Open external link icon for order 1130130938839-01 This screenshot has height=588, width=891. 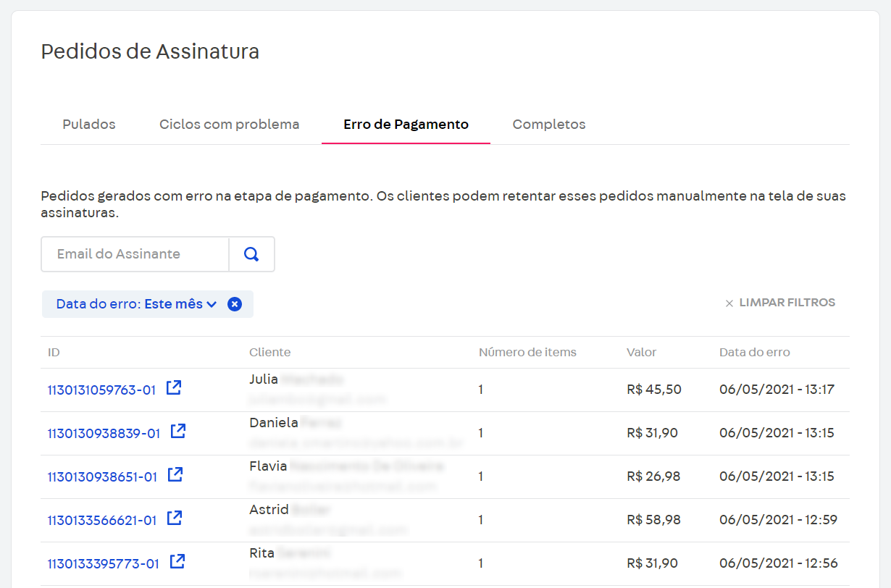tap(177, 431)
